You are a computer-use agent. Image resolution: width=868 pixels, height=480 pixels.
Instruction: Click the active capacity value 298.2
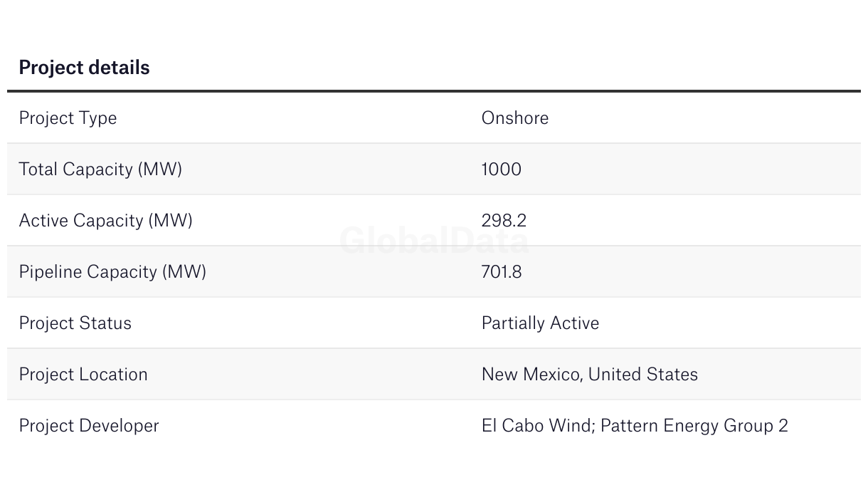(x=504, y=220)
